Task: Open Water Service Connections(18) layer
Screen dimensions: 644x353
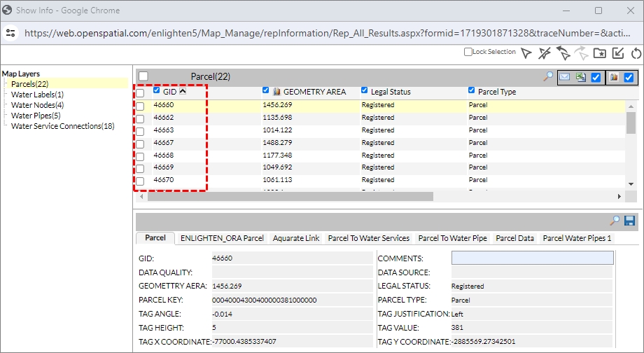Action: (x=62, y=126)
